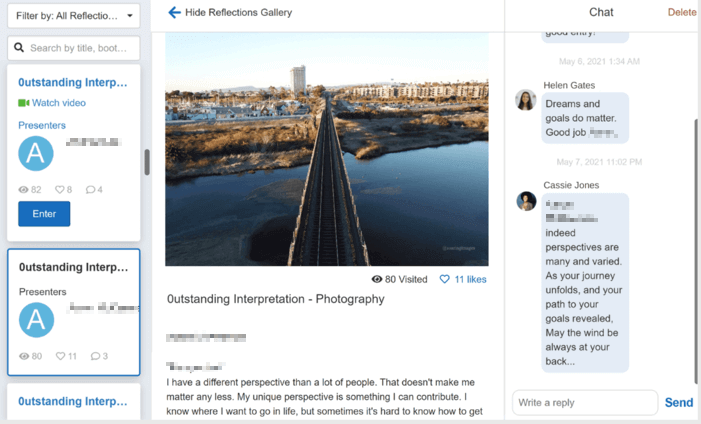Click the back arrow beside Hide Reflections Gallery
Screen dimensions: 701x424
click(174, 12)
